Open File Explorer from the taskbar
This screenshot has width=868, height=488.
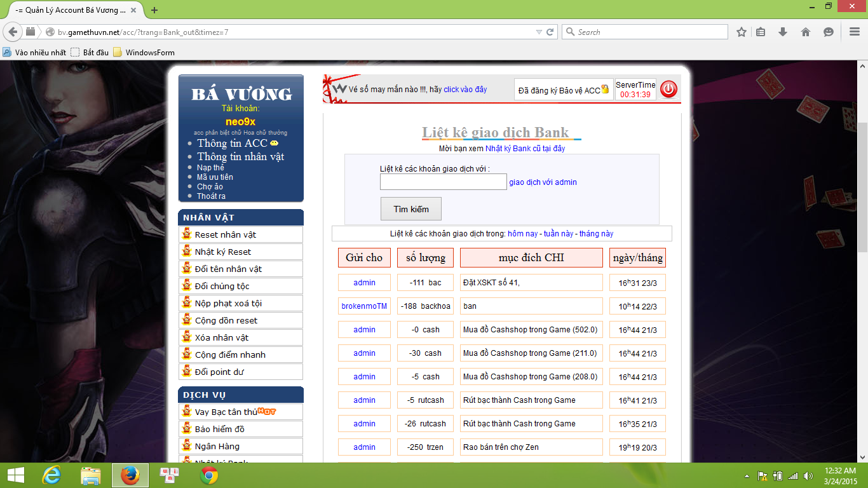pos(91,475)
